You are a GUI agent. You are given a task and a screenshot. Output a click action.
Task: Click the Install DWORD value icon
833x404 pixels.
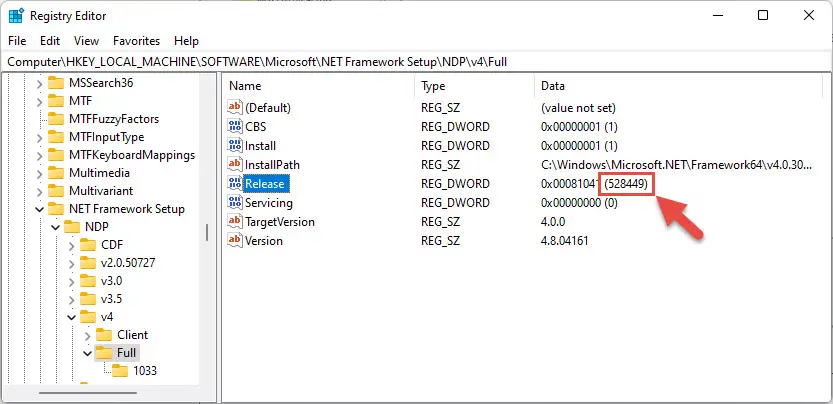235,146
